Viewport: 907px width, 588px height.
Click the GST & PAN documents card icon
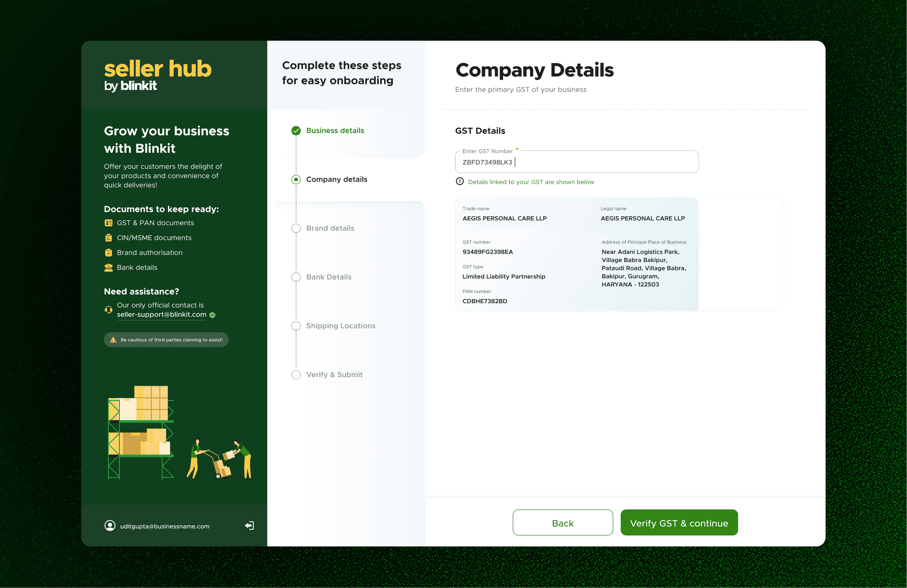[x=108, y=223]
